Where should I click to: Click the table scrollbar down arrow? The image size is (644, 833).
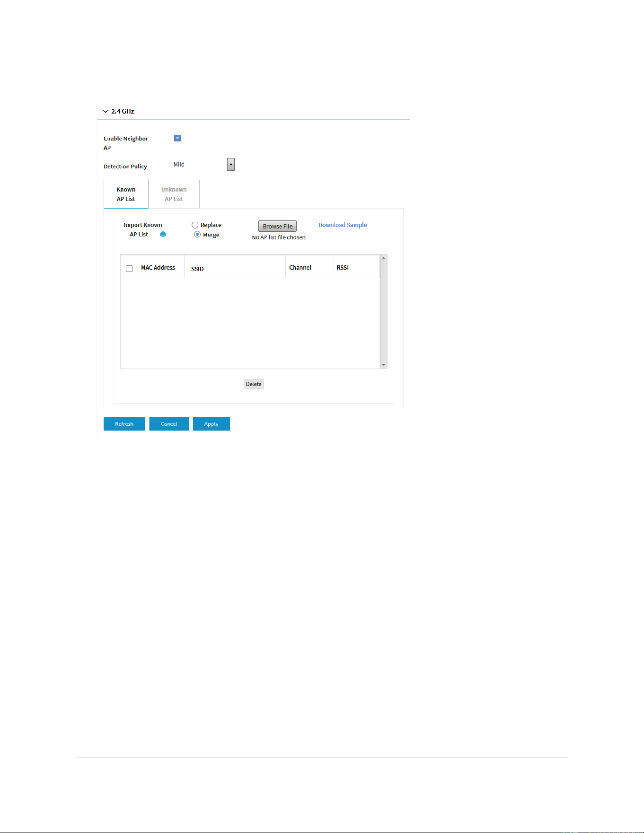[x=384, y=365]
